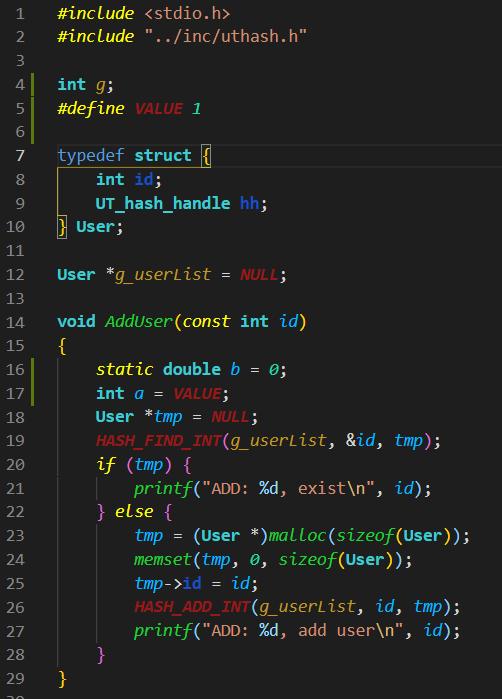Click the variable a on line 17
Viewport: 502px width, 699px height.
click(139, 394)
